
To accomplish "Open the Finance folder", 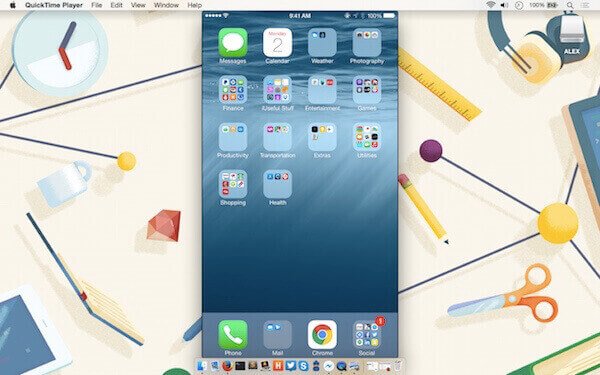I will 233,90.
